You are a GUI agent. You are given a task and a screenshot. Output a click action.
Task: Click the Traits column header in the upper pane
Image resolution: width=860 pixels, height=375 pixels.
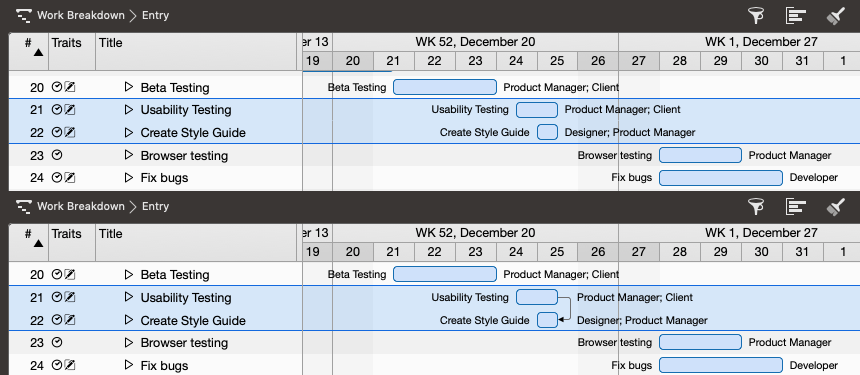click(x=66, y=43)
